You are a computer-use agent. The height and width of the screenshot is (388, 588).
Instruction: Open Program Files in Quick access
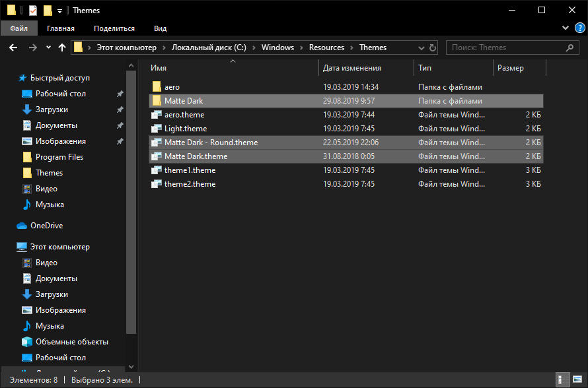click(59, 157)
